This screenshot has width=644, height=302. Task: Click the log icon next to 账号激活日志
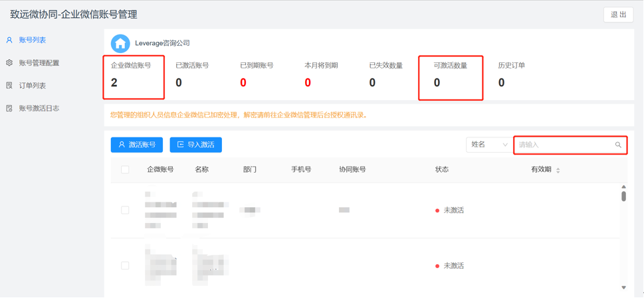coord(9,108)
